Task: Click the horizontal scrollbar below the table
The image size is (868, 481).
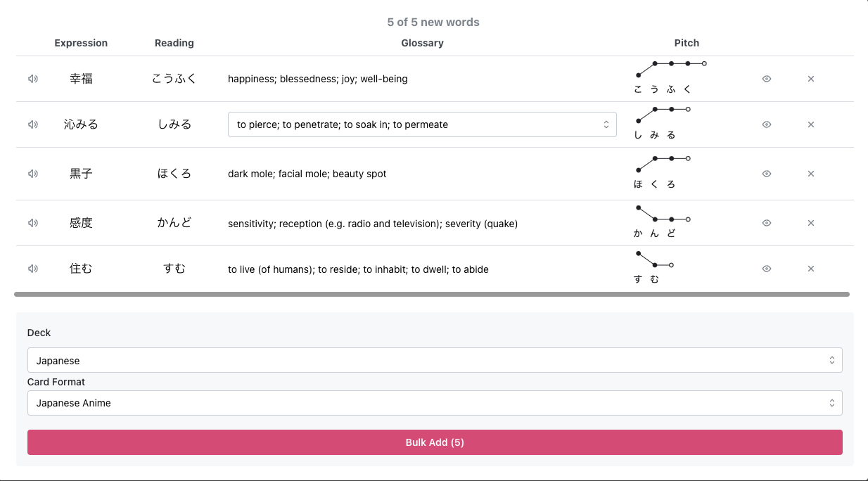Action: click(431, 294)
